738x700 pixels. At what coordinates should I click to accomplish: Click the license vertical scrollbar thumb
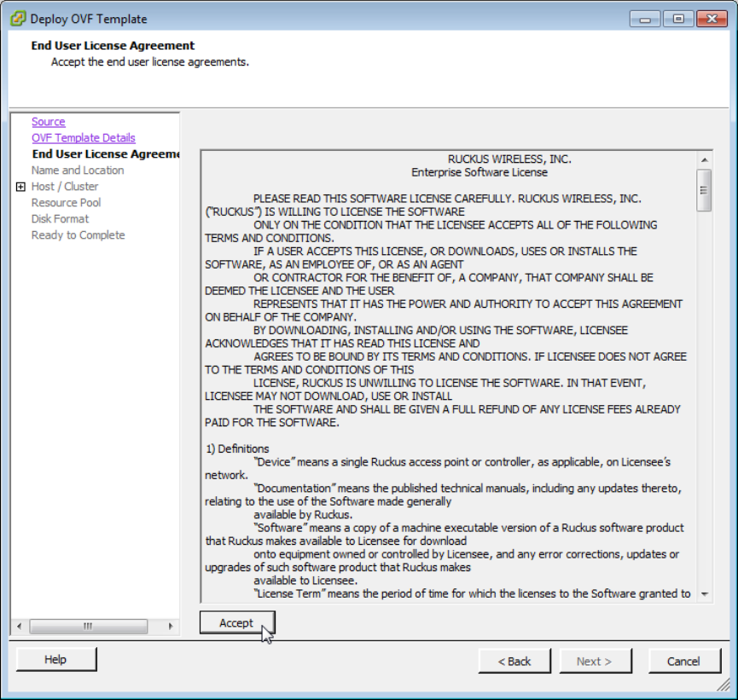[x=704, y=190]
